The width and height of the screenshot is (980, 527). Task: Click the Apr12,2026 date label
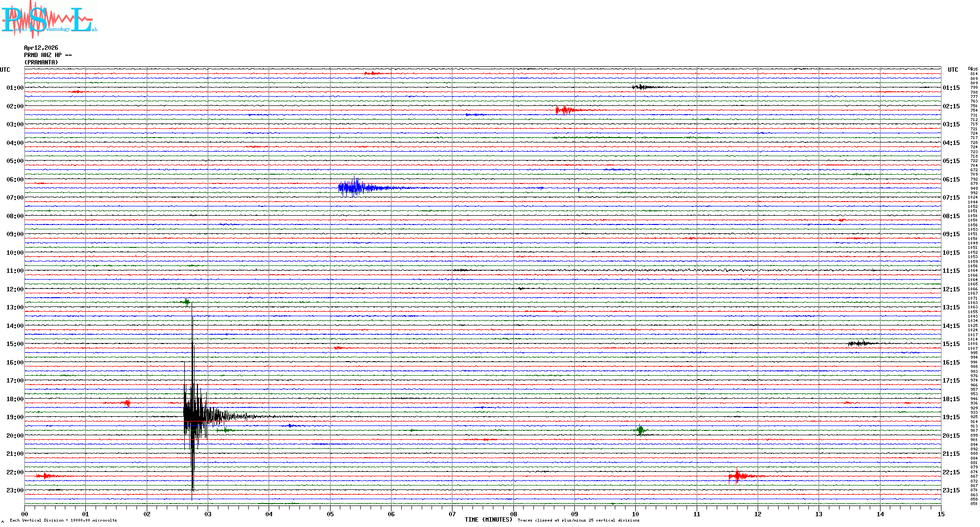tap(41, 48)
